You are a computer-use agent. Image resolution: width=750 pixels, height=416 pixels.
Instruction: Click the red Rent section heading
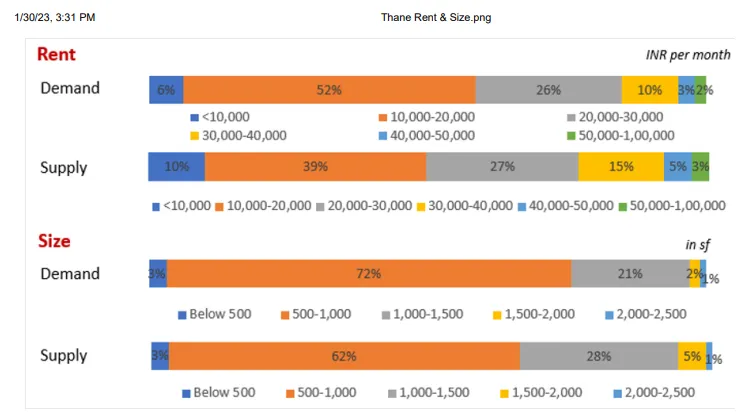tap(56, 54)
